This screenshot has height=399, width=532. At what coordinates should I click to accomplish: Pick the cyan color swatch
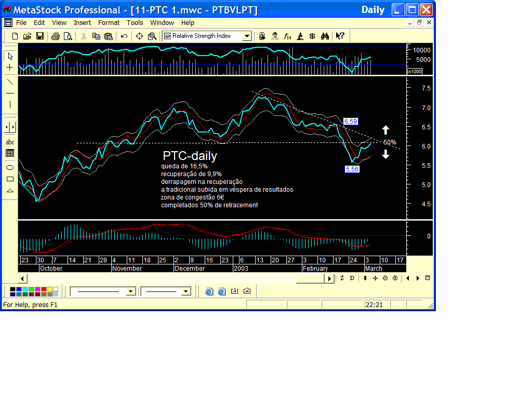[25, 289]
